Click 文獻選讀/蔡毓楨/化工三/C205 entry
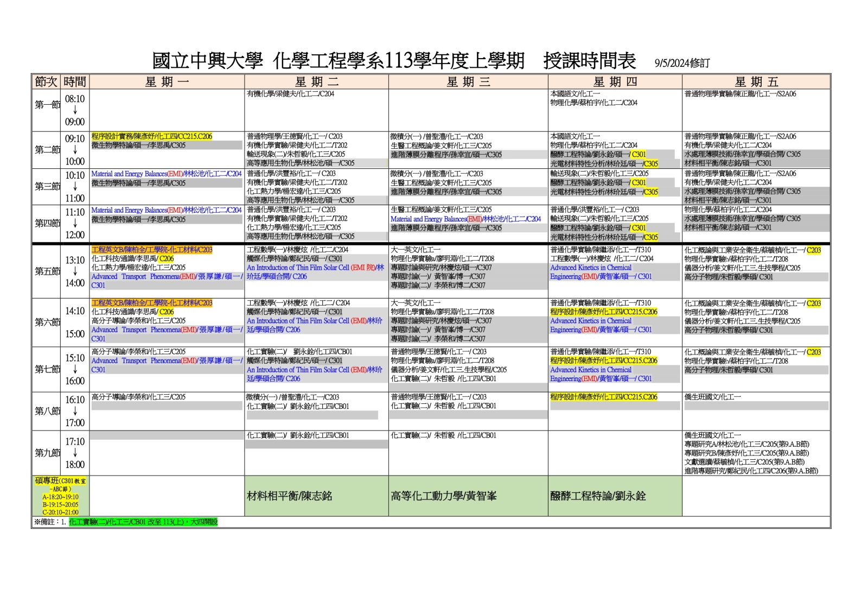 (744, 462)
